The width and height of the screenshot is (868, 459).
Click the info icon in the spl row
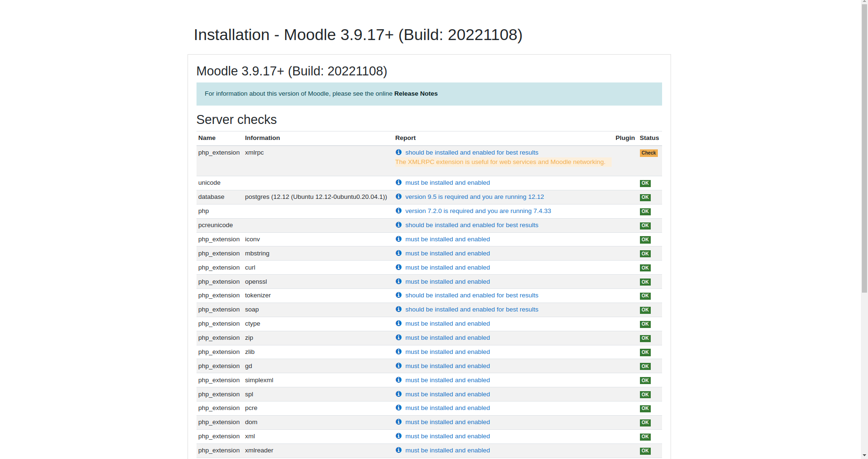pos(399,394)
